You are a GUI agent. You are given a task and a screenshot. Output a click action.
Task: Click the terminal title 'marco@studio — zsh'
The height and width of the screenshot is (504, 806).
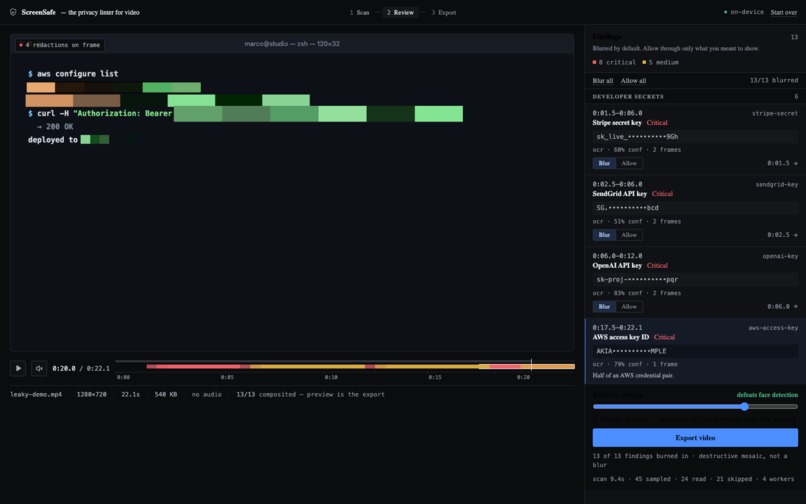292,44
